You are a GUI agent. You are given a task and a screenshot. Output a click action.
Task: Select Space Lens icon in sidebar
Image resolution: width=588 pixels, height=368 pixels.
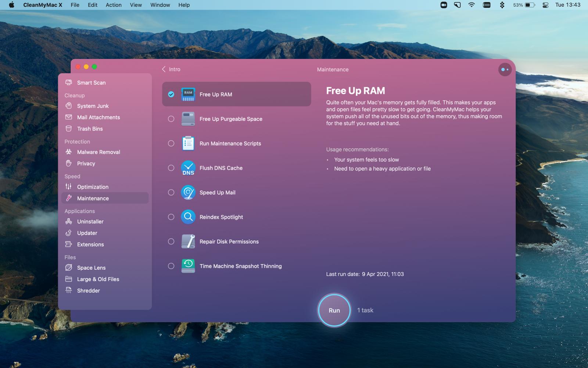(x=69, y=268)
